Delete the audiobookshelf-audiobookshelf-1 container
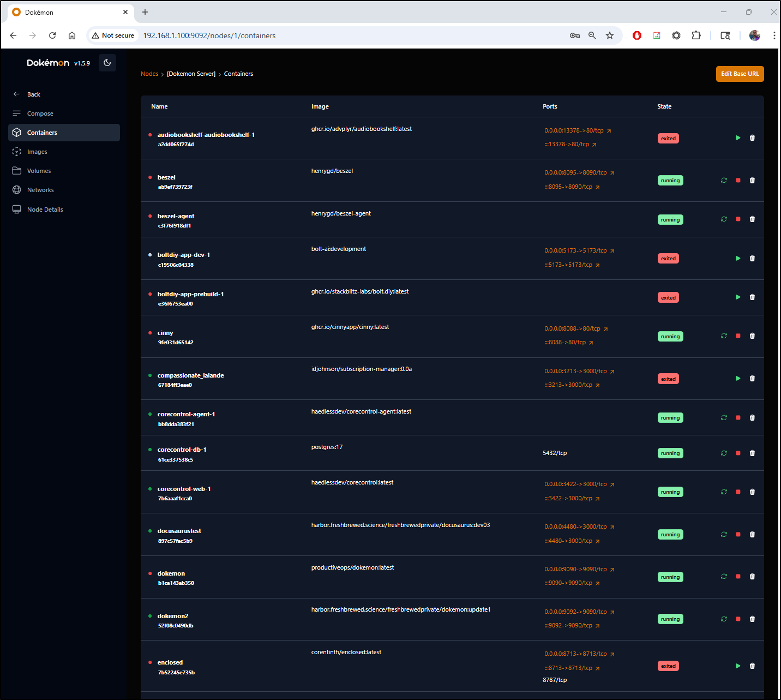 click(x=752, y=138)
